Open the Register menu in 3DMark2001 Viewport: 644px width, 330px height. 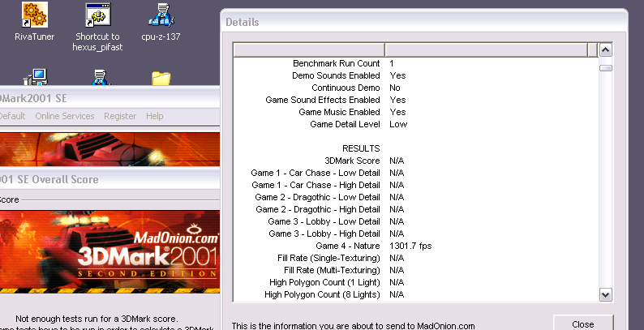[120, 116]
